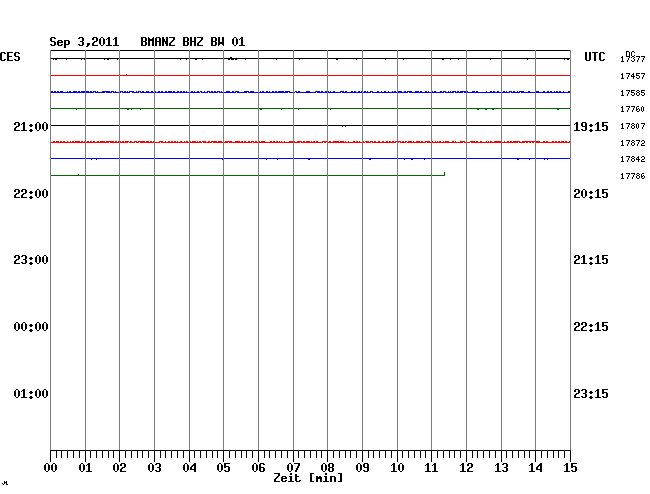650x494 pixels.
Task: Click the '15' minute tick label
Action: click(x=570, y=468)
